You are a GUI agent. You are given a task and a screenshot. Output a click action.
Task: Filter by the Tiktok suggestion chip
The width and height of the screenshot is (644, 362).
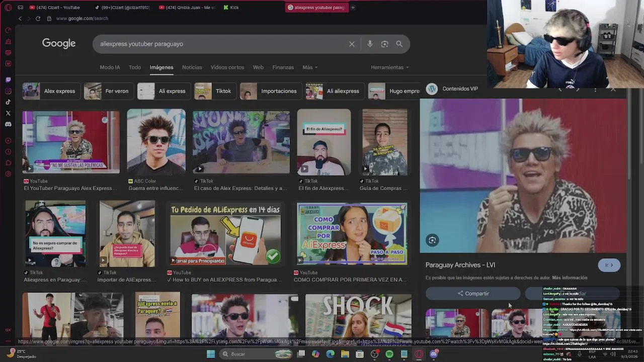pos(215,91)
